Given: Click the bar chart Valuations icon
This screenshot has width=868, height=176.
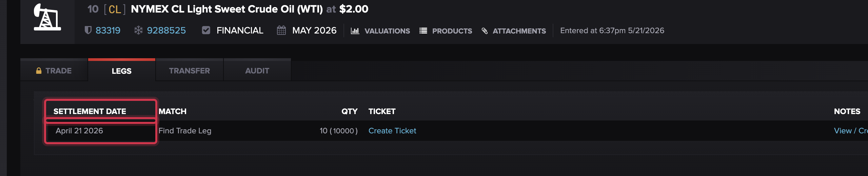Looking at the screenshot, I should pyautogui.click(x=355, y=31).
